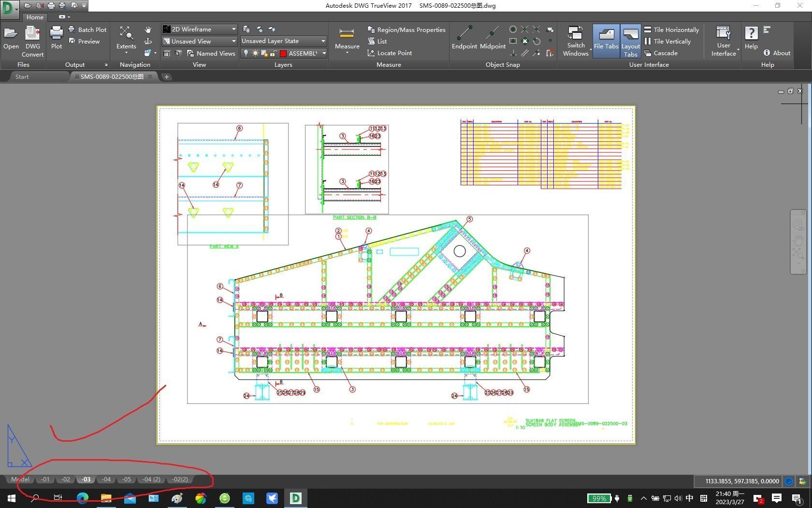Image resolution: width=812 pixels, height=508 pixels.
Task: Activate the Pan hand tool
Action: 148,30
